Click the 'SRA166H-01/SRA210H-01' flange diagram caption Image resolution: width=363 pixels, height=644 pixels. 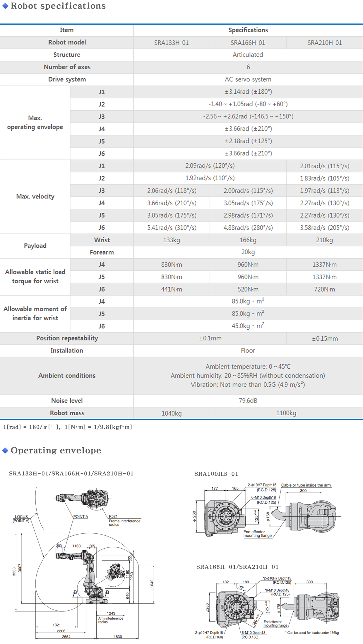[x=237, y=567]
